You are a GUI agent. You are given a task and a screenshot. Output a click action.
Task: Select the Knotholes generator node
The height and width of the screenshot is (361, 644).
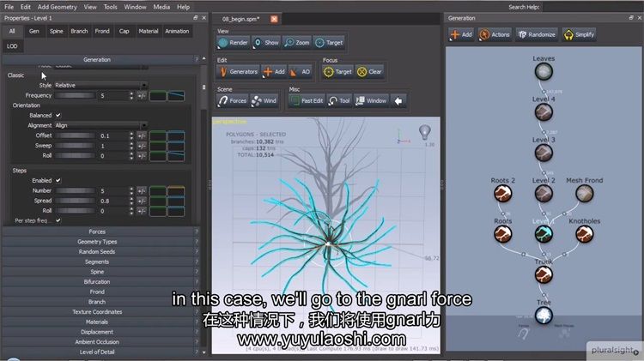pyautogui.click(x=584, y=234)
